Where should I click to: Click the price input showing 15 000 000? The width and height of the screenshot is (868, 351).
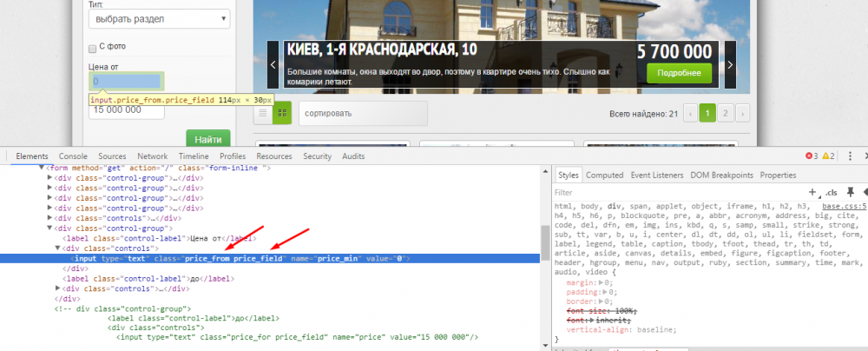coord(127,109)
